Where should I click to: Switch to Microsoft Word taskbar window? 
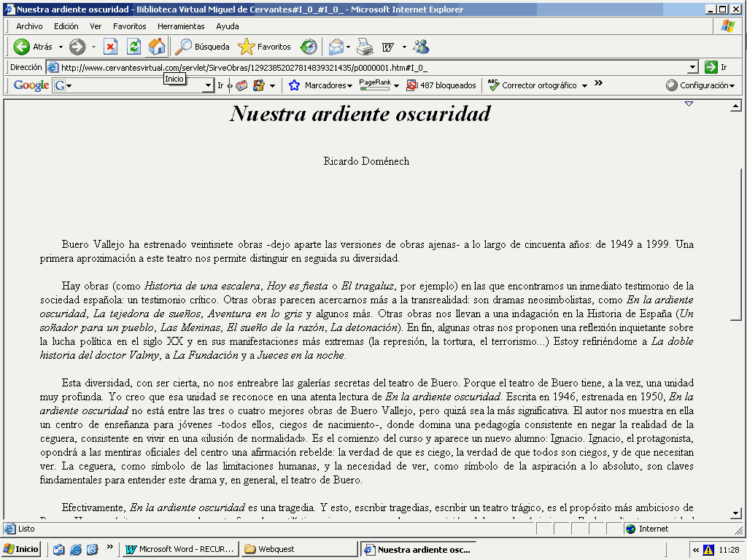[x=179, y=549]
